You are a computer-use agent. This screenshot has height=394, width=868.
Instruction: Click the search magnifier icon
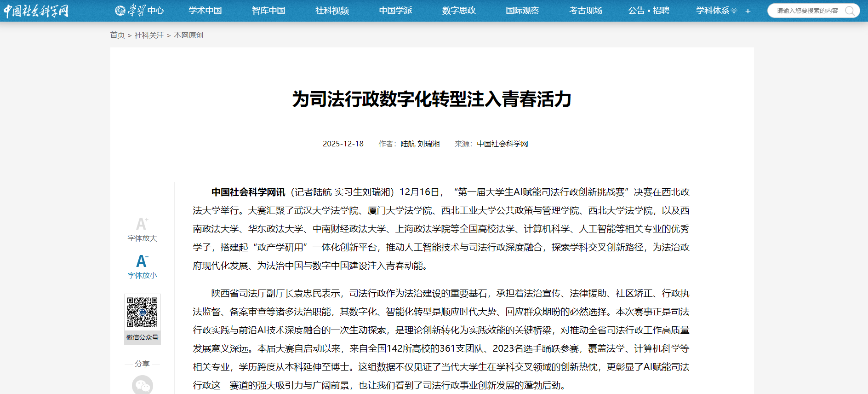(x=850, y=11)
